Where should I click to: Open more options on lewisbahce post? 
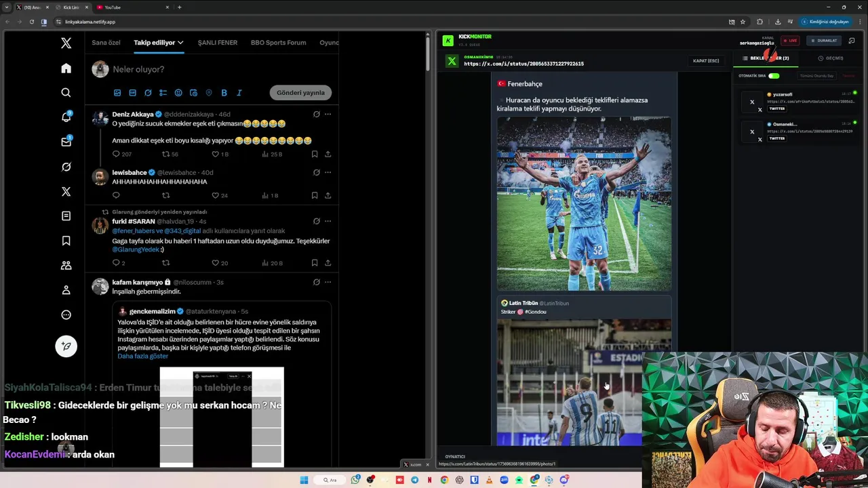[x=328, y=172]
